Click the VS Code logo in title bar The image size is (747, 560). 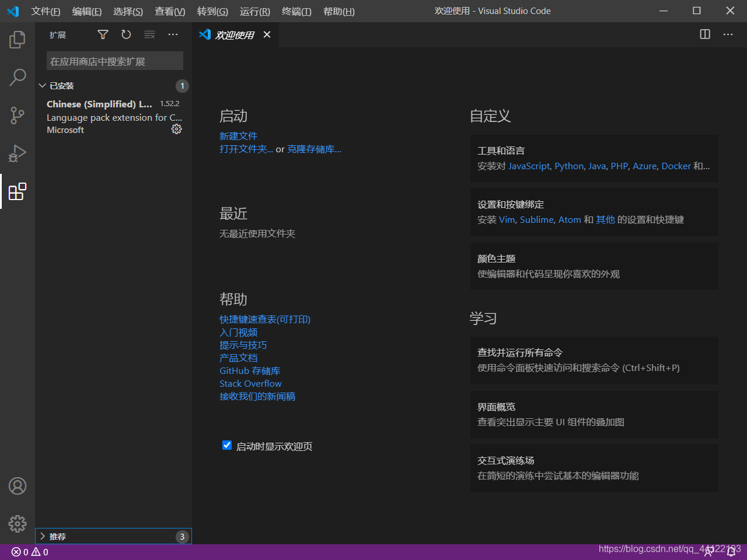coord(13,11)
